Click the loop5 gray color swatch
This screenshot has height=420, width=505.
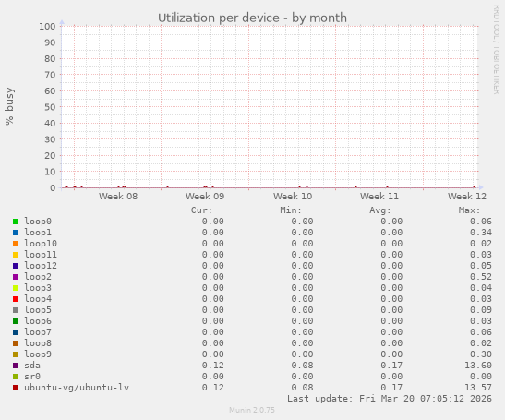click(x=16, y=310)
